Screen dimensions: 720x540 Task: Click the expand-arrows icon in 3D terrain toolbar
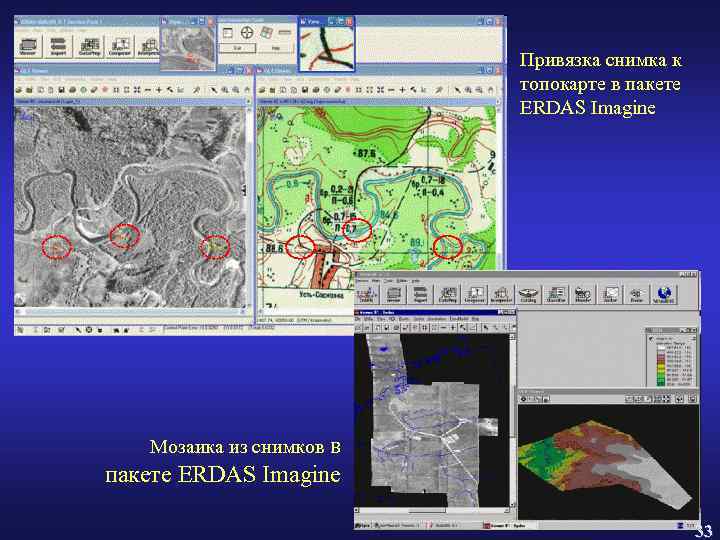pyautogui.click(x=667, y=399)
